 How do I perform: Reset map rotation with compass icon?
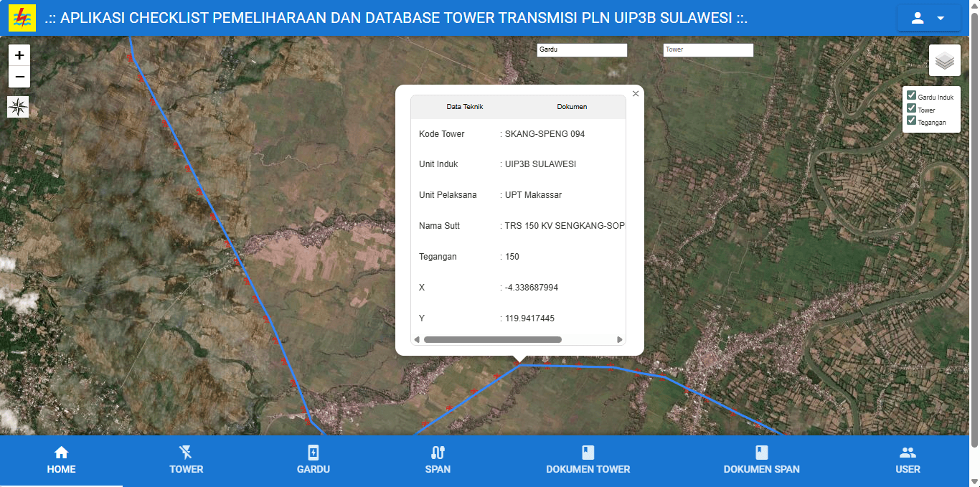click(x=18, y=107)
